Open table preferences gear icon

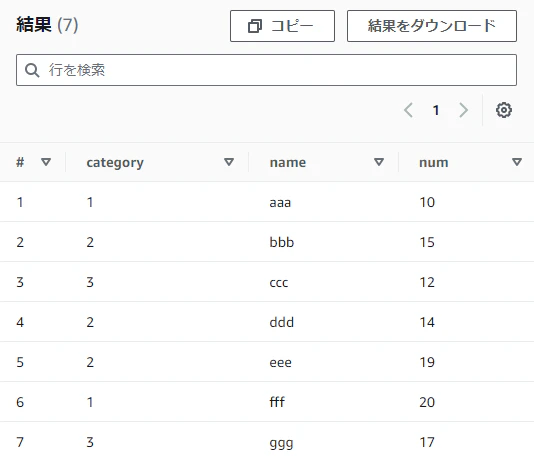504,110
